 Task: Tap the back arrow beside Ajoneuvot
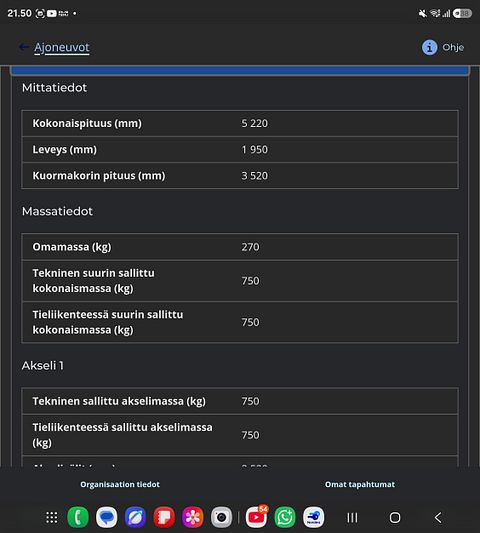(23, 47)
